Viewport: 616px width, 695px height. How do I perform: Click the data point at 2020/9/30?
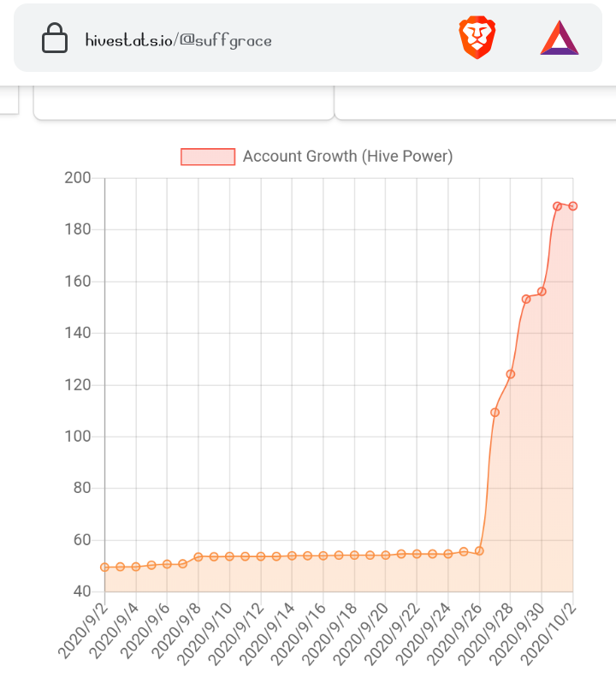tap(542, 292)
